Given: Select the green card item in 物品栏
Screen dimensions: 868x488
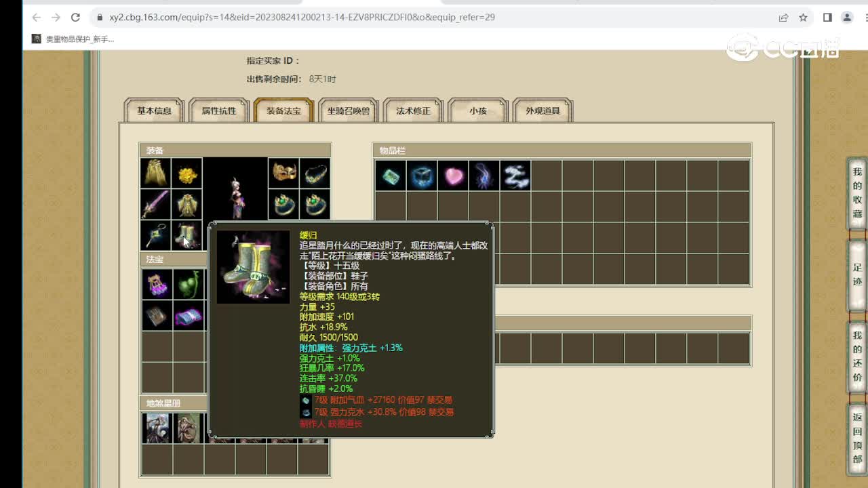Looking at the screenshot, I should pyautogui.click(x=391, y=176).
